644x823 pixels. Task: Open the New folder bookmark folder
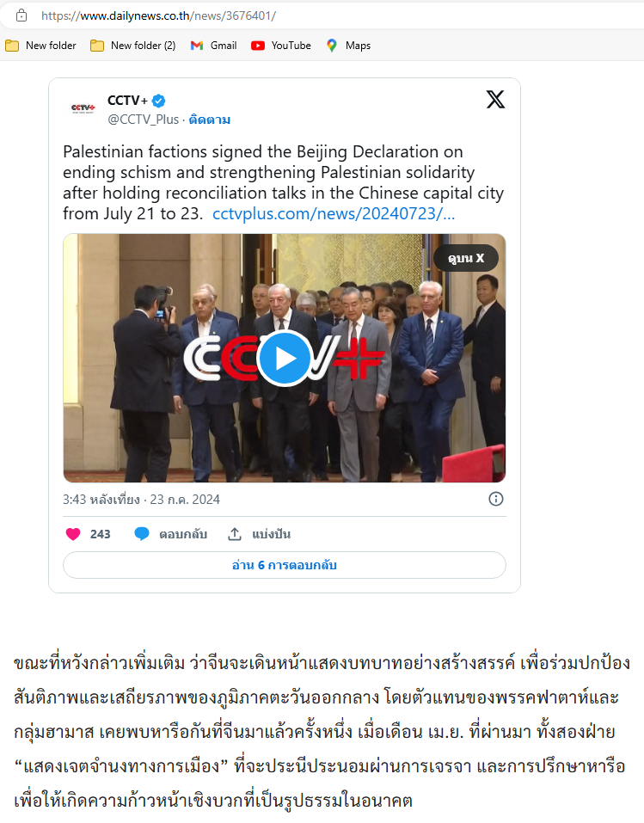(x=41, y=46)
